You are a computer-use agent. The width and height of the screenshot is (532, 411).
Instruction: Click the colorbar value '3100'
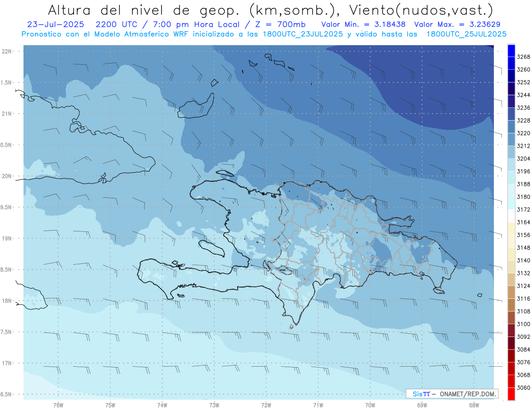click(524, 324)
